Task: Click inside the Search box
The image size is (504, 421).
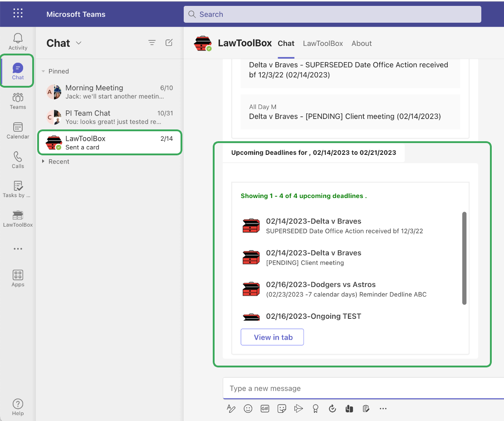Action: pyautogui.click(x=333, y=14)
